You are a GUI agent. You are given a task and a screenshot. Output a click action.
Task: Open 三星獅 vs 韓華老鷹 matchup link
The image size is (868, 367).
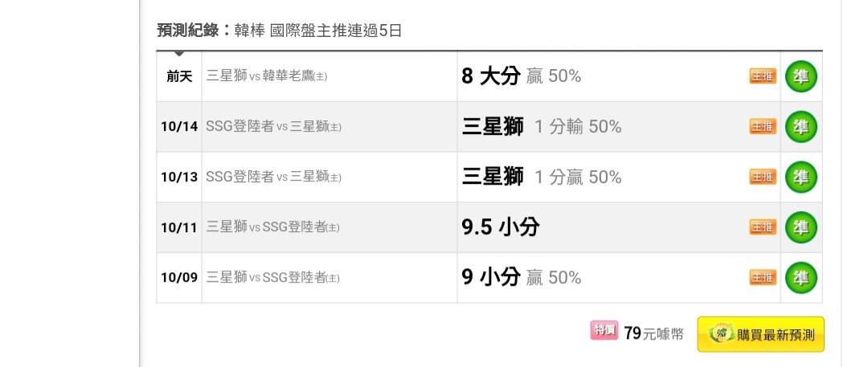click(267, 77)
